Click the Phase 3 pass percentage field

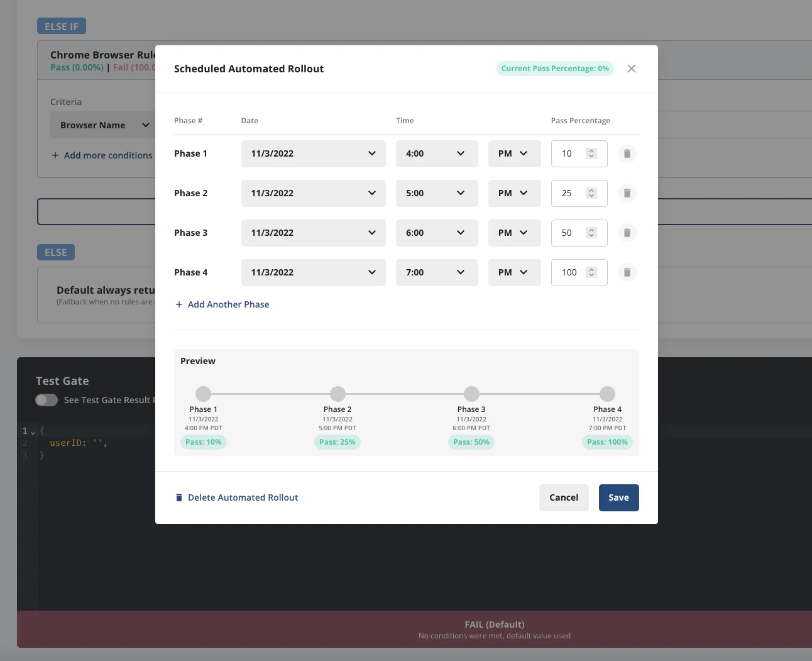(579, 233)
